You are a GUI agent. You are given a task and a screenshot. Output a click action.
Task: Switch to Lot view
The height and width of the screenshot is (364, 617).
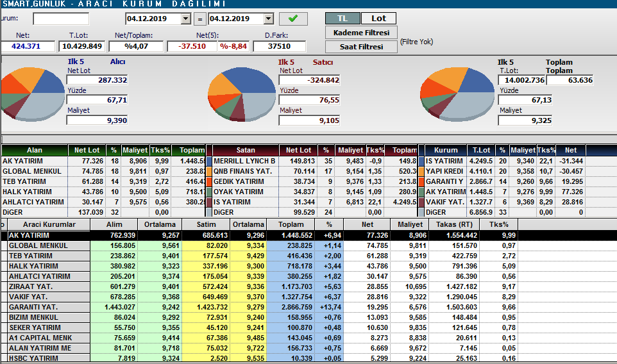(378, 18)
